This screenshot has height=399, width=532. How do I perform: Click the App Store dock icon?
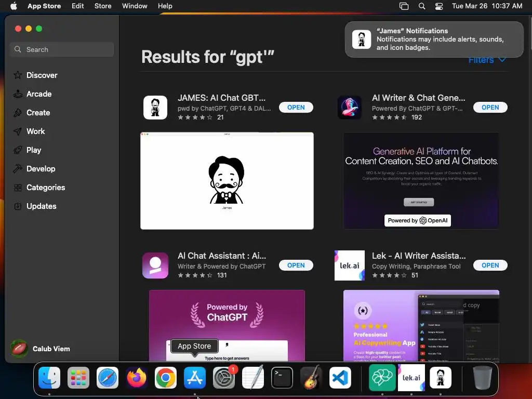coord(195,378)
